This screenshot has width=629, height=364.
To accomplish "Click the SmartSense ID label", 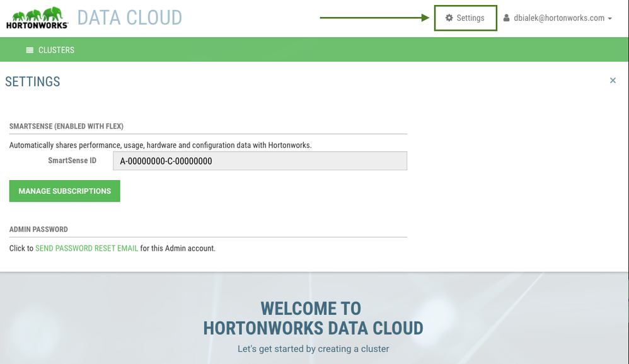I will click(x=72, y=161).
